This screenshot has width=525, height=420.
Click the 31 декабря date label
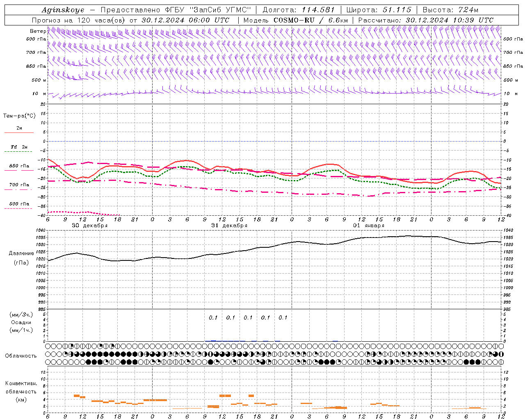pos(229,226)
